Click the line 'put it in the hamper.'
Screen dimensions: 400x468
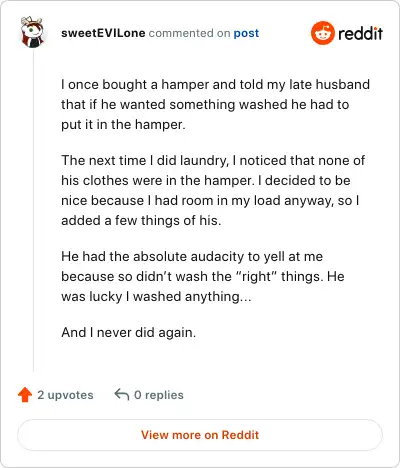tap(123, 125)
